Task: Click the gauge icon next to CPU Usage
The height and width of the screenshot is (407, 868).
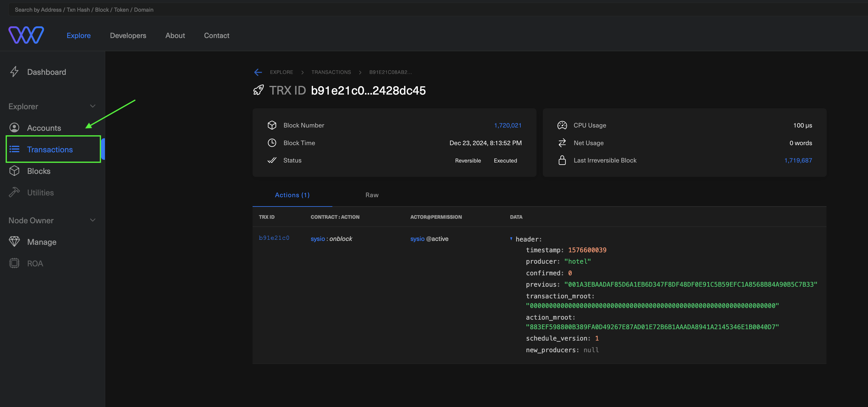Action: 562,125
